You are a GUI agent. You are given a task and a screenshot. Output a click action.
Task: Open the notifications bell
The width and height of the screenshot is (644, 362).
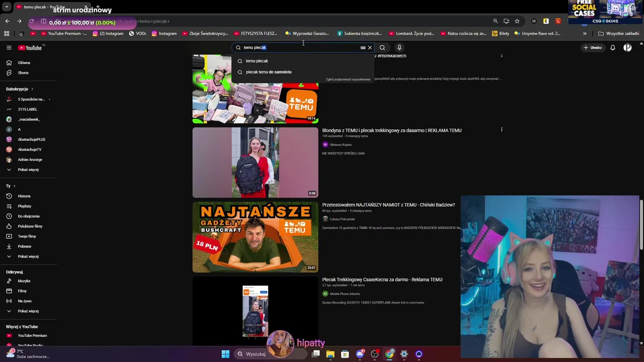[x=613, y=48]
